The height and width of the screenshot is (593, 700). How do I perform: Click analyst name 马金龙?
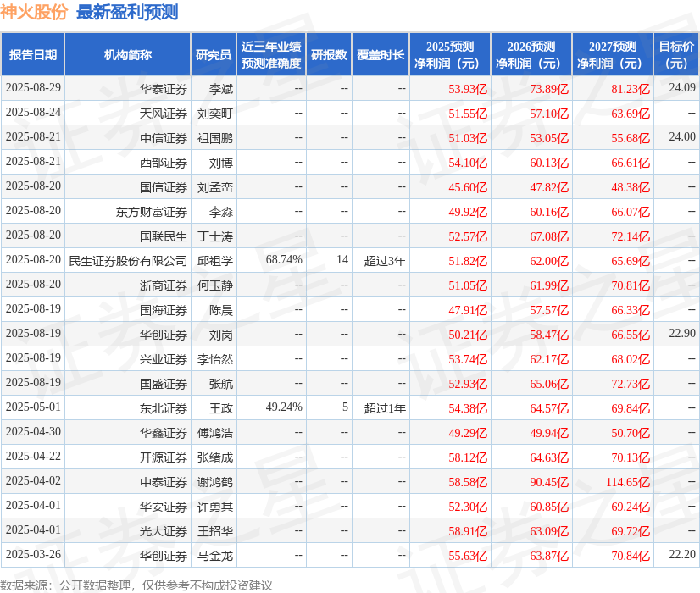pos(215,556)
